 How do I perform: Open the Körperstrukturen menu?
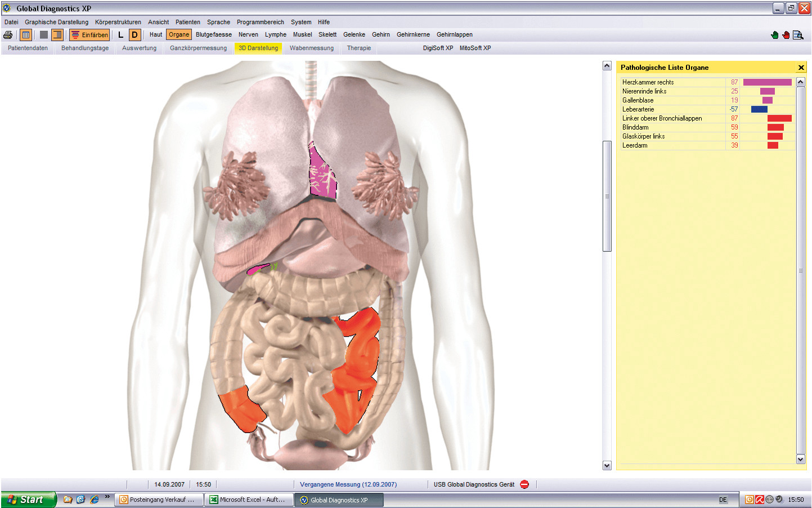[118, 22]
